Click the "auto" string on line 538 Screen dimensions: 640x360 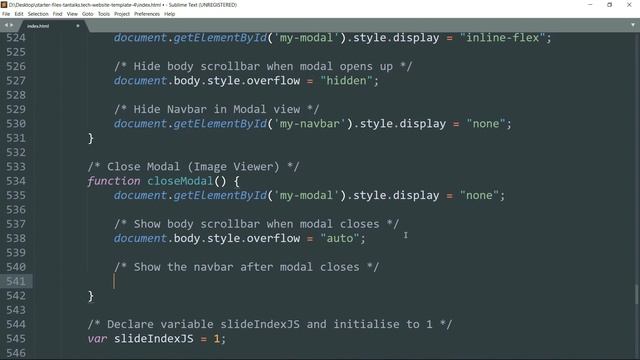[340, 238]
